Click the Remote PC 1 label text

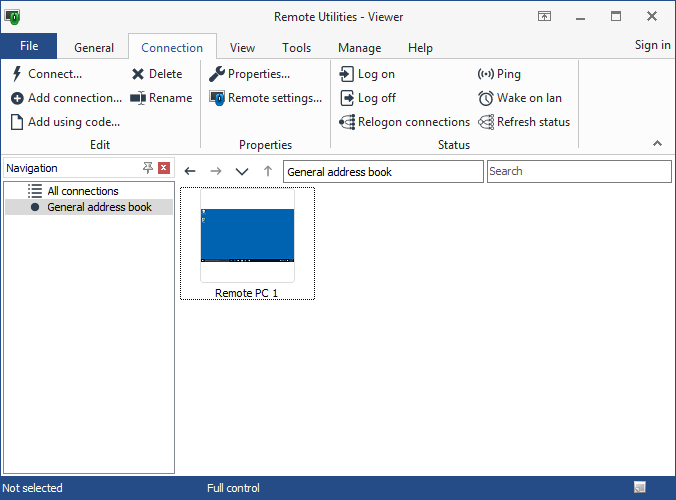(247, 293)
